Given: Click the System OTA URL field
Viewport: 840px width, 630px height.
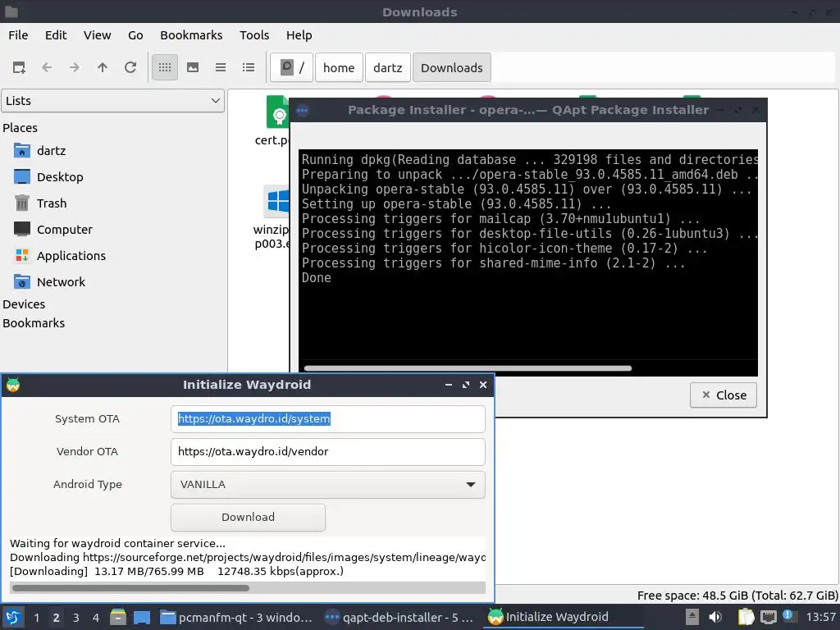Looking at the screenshot, I should click(x=328, y=419).
